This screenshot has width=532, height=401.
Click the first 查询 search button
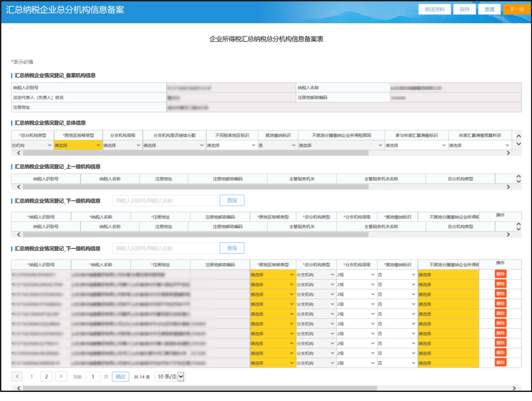(232, 200)
